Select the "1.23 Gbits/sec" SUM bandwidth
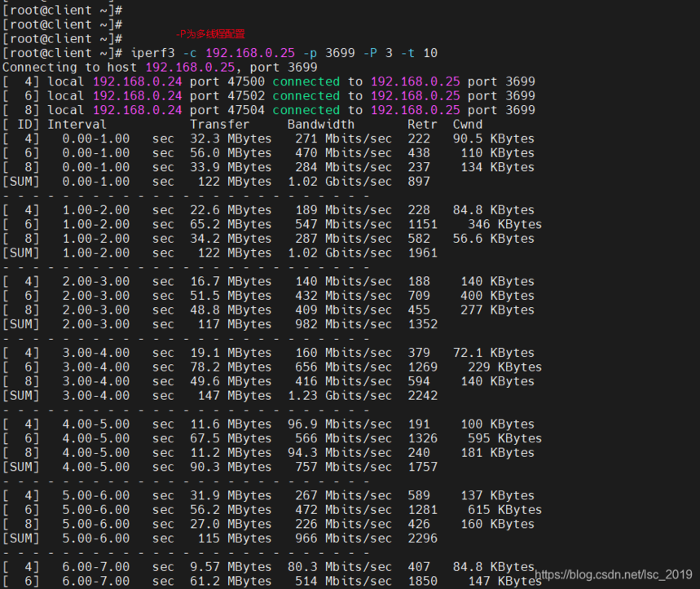Screen dimensions: 700x589 point(340,396)
